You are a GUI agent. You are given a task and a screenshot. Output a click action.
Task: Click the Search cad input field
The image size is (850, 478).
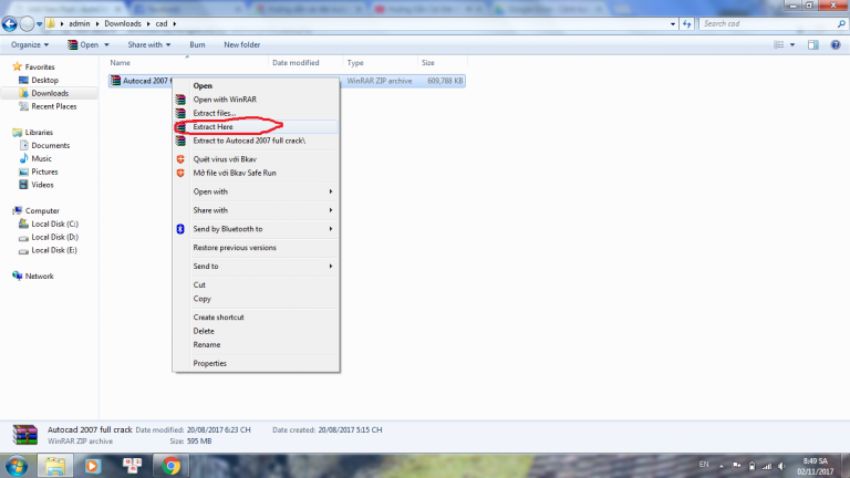(767, 24)
